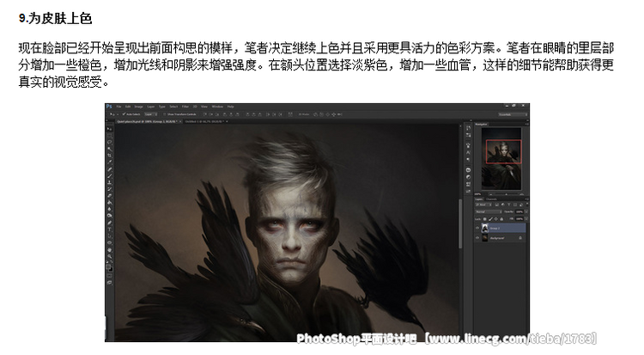644x355 pixels.
Task: Select the Type tool
Action: [109, 230]
